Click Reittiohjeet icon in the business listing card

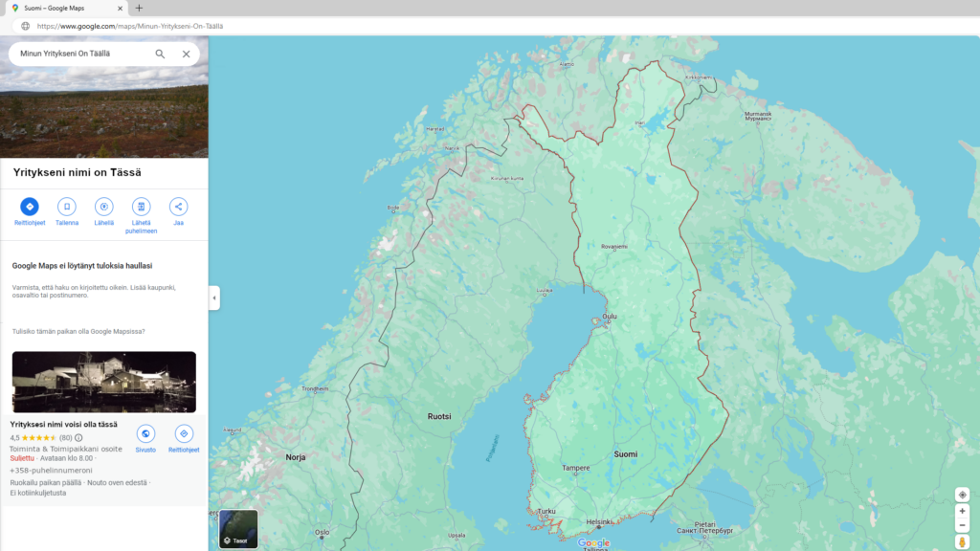pyautogui.click(x=184, y=434)
